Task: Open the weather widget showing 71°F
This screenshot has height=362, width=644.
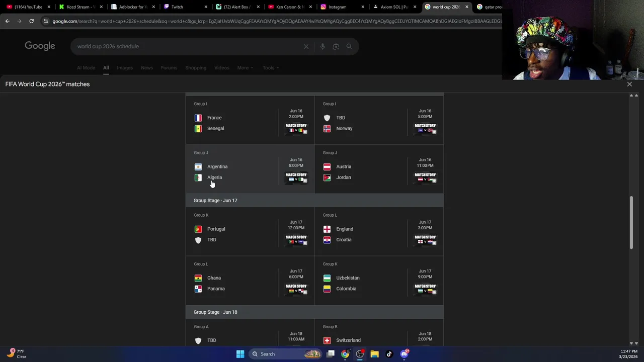Action: click(16, 354)
